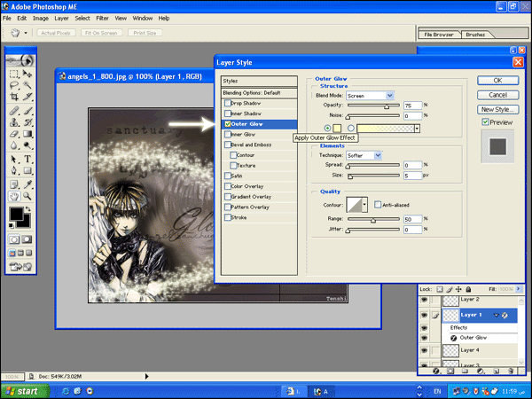Select the Zoom magnifier tool
Image resolution: width=532 pixels, height=399 pixels.
[27, 196]
